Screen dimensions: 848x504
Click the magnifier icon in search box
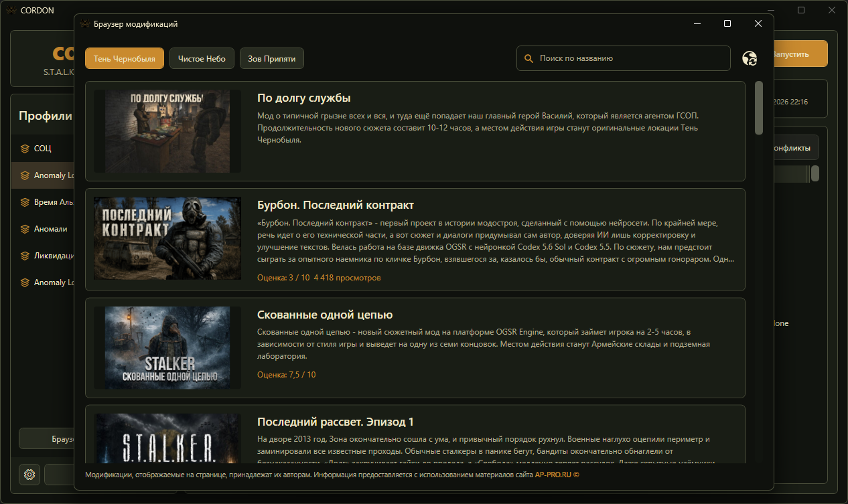(528, 58)
